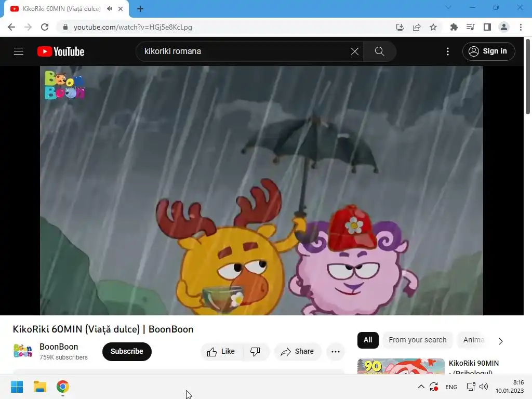Screen dimensions: 532x399
Task: Click the BoonBoon watermark in video
Action: click(64, 85)
